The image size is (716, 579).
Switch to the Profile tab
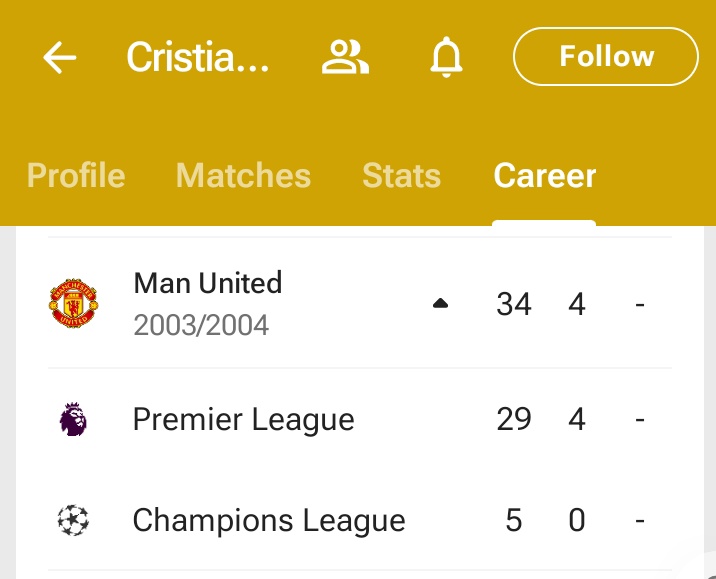click(76, 175)
